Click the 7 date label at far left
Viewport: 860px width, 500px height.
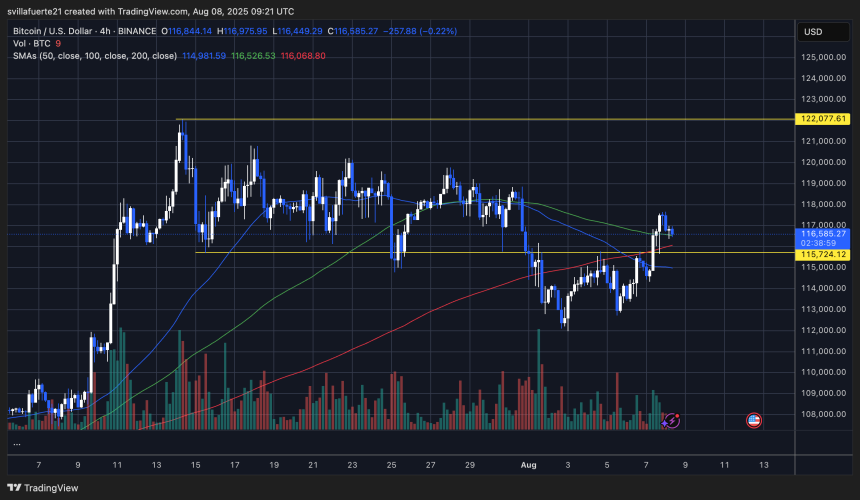(38, 465)
